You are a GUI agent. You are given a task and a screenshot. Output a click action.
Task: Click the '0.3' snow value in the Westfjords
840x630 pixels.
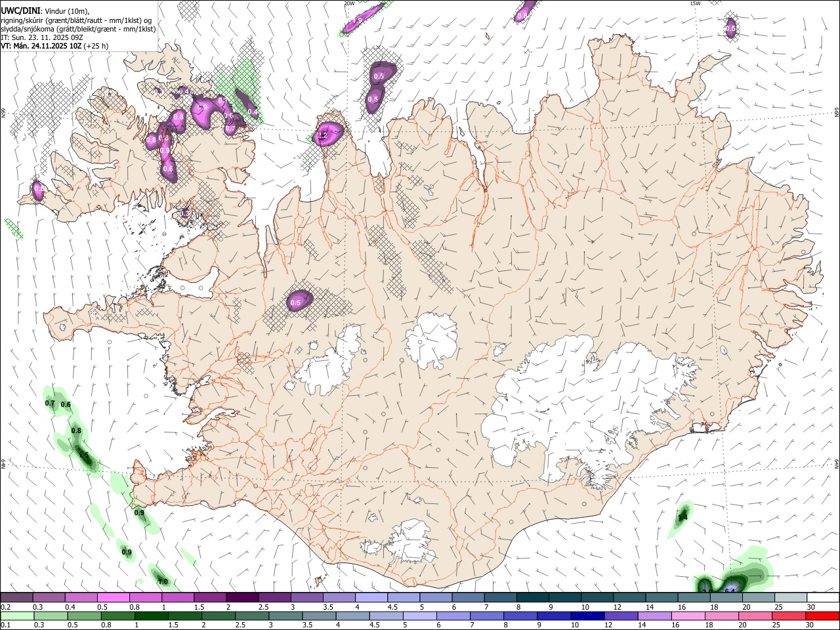coord(185,213)
